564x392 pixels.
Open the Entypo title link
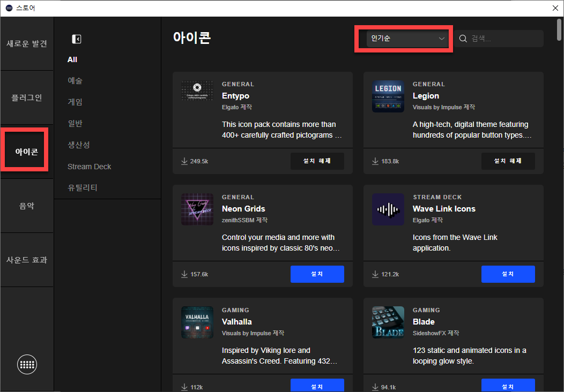tap(235, 96)
